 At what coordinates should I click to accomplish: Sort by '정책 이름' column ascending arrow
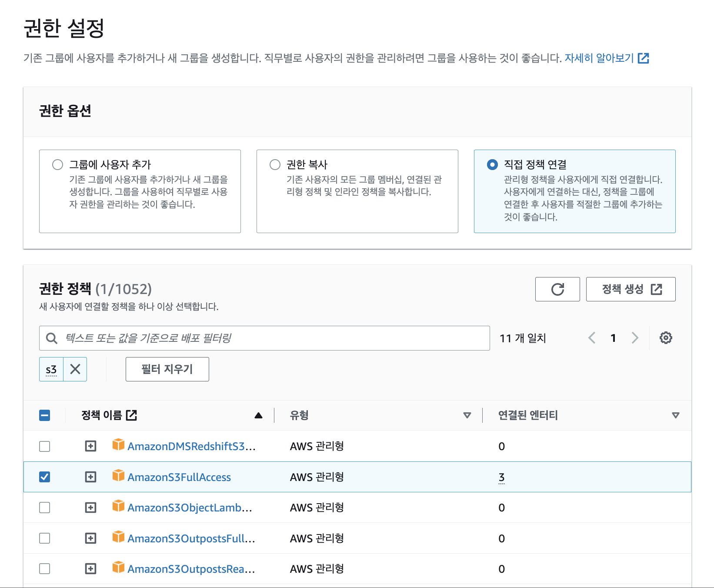(258, 415)
